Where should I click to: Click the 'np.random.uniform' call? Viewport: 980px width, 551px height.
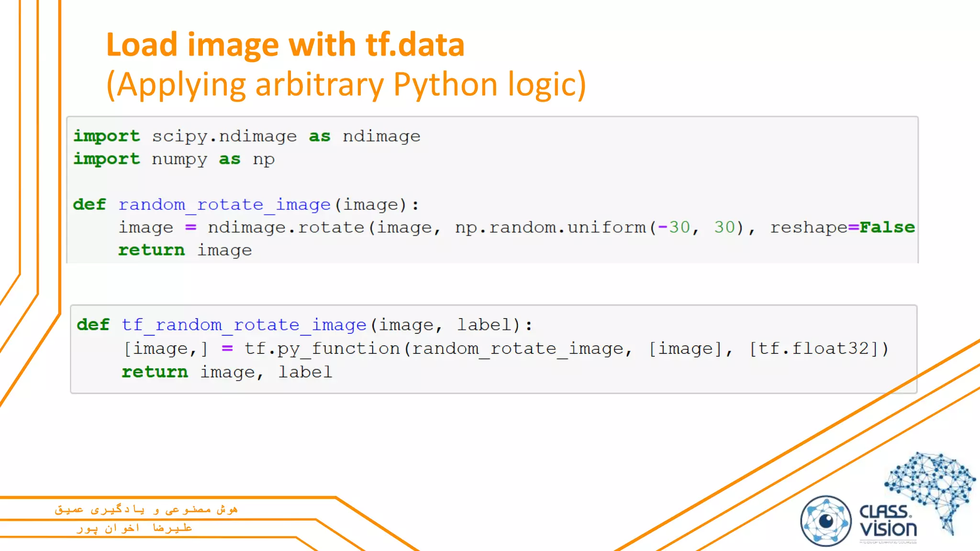coord(550,227)
